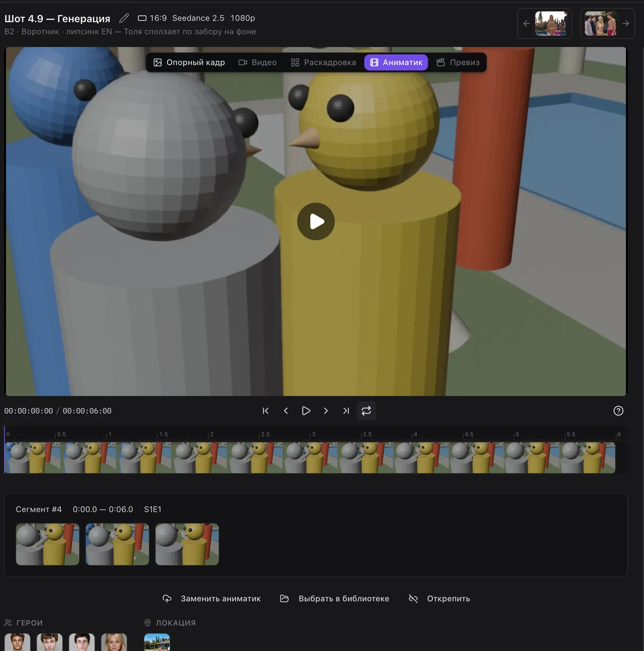Toggle loop playback
The width and height of the screenshot is (644, 651).
click(x=366, y=411)
